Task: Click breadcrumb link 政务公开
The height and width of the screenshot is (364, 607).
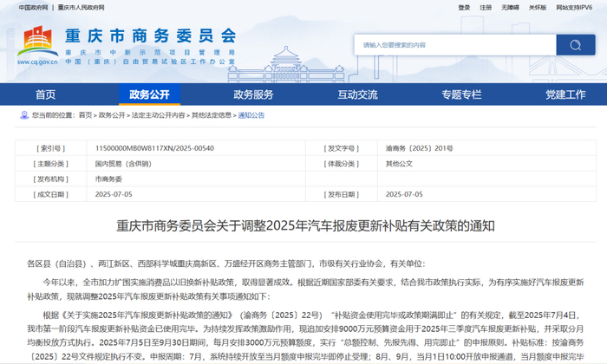Action: (x=112, y=115)
